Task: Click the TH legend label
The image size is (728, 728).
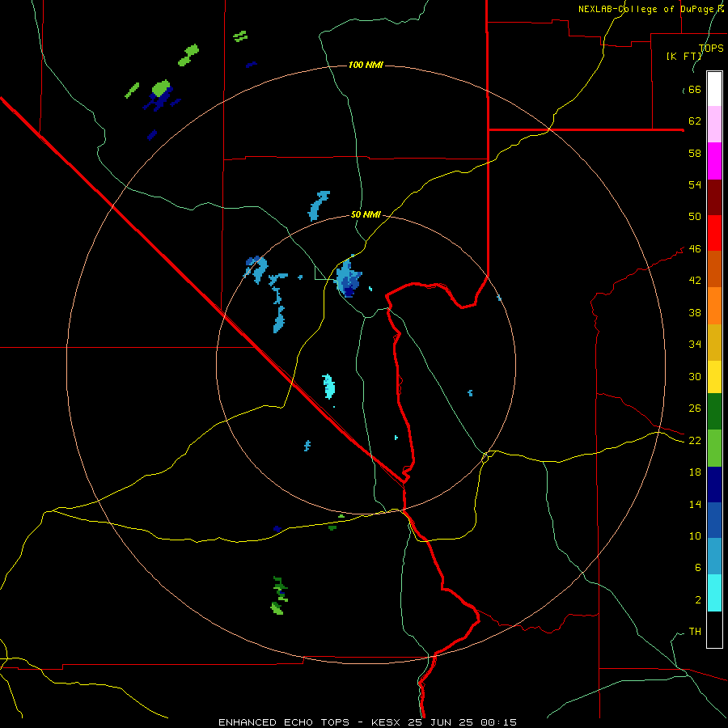Action: [695, 632]
